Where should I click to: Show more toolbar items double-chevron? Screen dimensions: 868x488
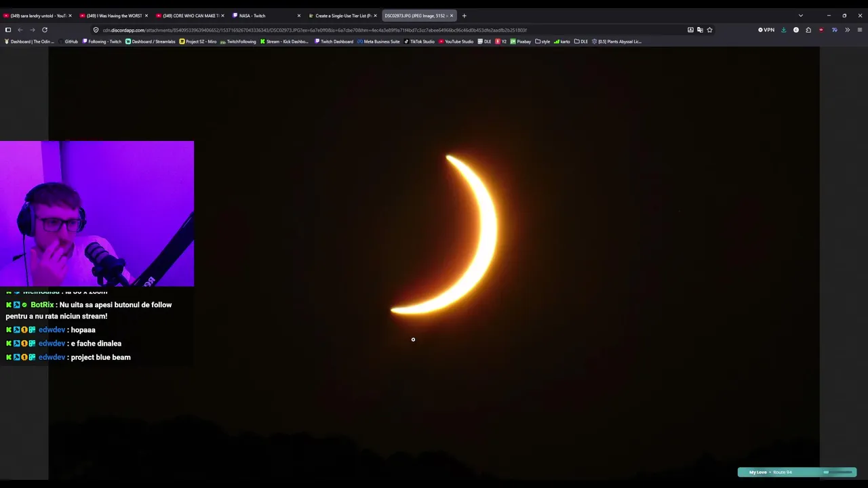coord(847,30)
